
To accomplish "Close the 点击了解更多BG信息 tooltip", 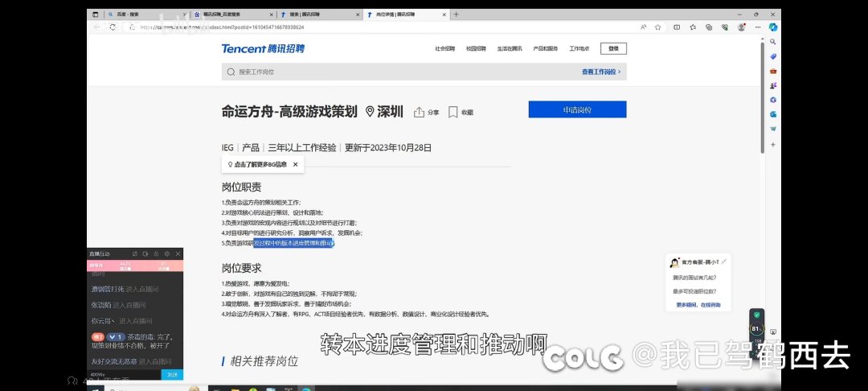I will (295, 164).
